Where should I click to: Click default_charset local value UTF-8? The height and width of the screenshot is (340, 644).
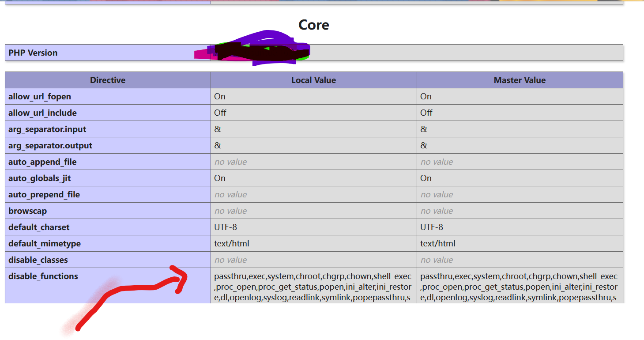[x=226, y=227]
